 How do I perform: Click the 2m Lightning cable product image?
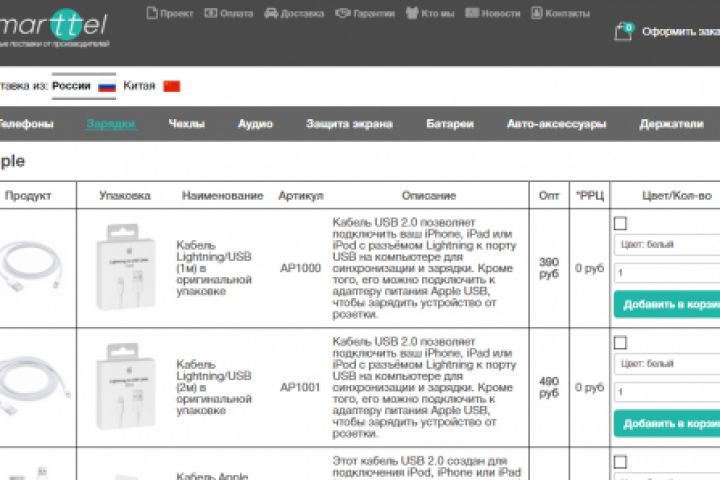pyautogui.click(x=34, y=387)
